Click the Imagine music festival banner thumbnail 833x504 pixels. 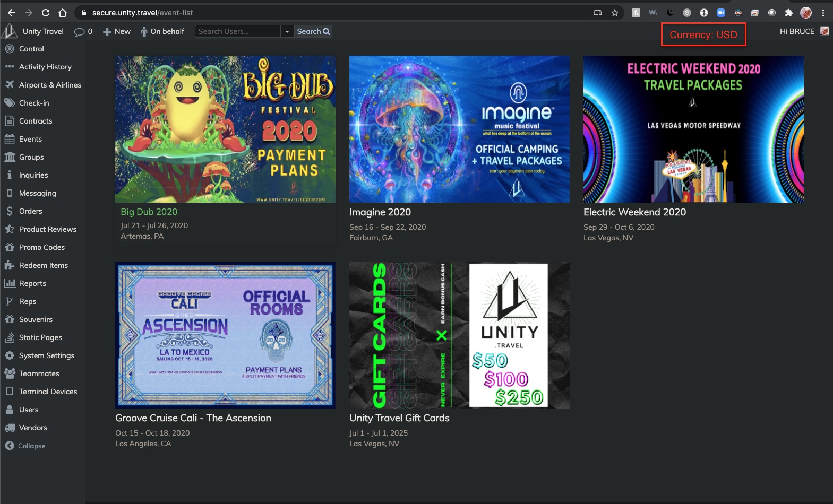pyautogui.click(x=459, y=129)
